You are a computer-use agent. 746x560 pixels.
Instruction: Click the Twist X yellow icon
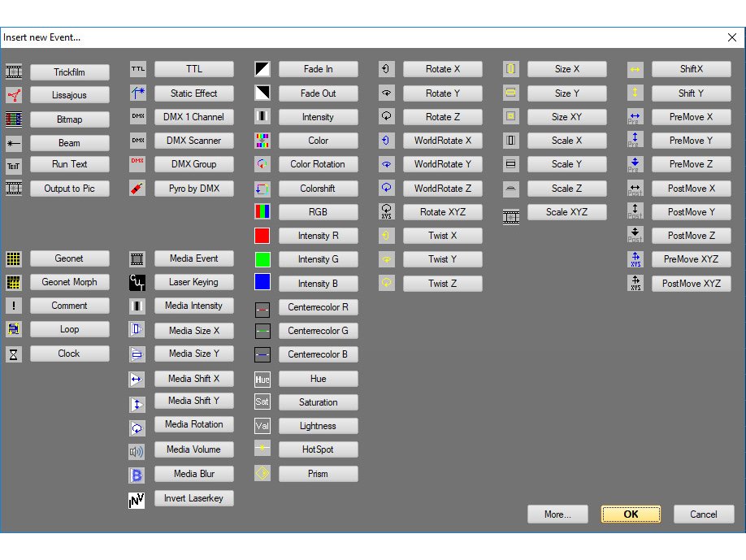tap(386, 235)
